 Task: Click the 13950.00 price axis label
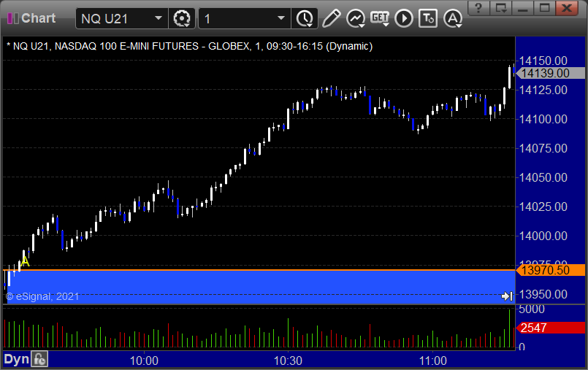pyautogui.click(x=543, y=294)
